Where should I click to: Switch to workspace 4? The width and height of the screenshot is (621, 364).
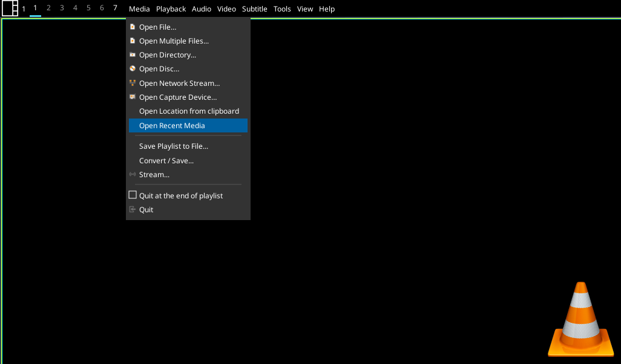tap(75, 8)
